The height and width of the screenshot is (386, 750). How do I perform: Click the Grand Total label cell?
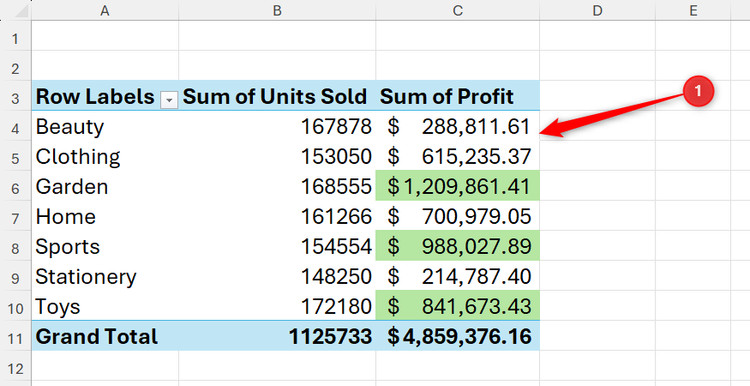[105, 336]
